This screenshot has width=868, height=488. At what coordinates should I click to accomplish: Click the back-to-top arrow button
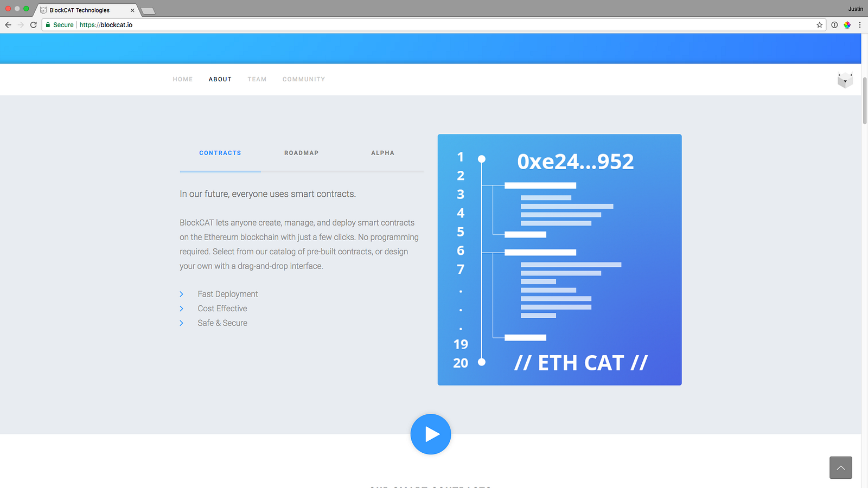click(841, 468)
